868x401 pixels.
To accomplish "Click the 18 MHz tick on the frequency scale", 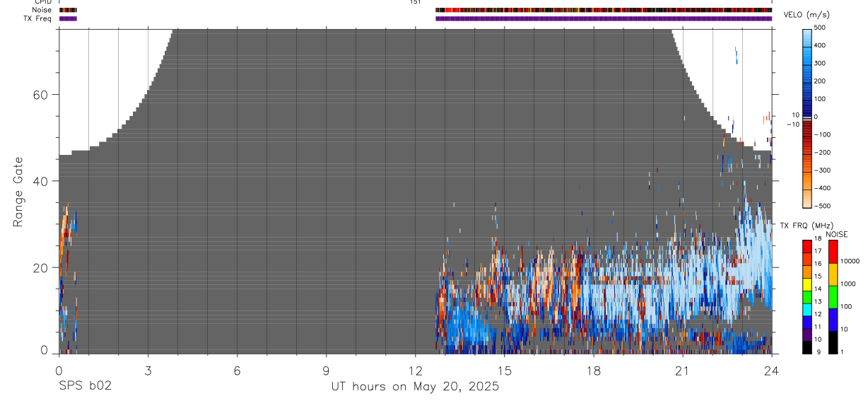I will point(818,239).
